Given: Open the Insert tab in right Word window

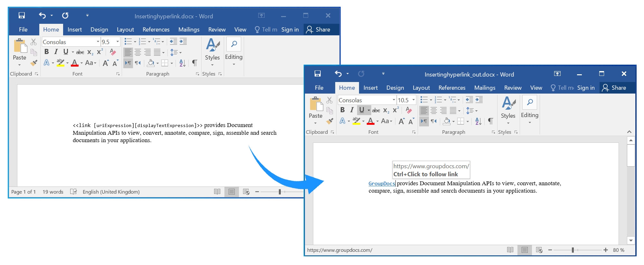Looking at the screenshot, I should (x=370, y=88).
